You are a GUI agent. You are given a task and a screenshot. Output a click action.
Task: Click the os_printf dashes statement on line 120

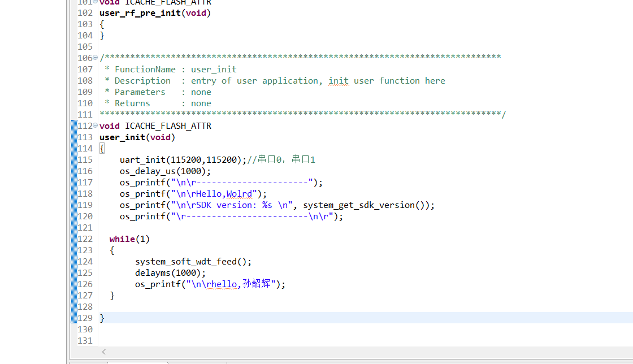231,216
